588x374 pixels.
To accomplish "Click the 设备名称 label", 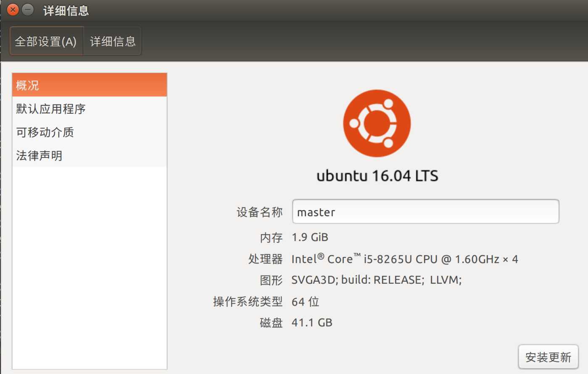I will [x=259, y=212].
